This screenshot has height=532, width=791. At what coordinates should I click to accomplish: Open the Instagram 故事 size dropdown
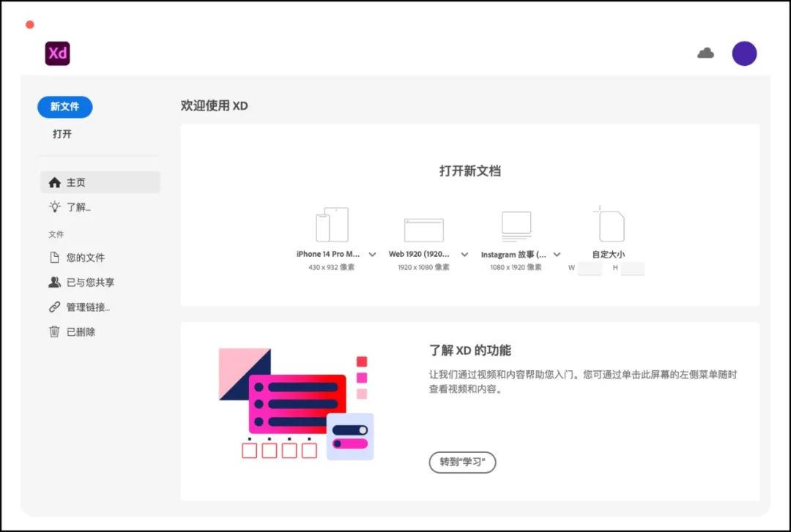(x=557, y=255)
